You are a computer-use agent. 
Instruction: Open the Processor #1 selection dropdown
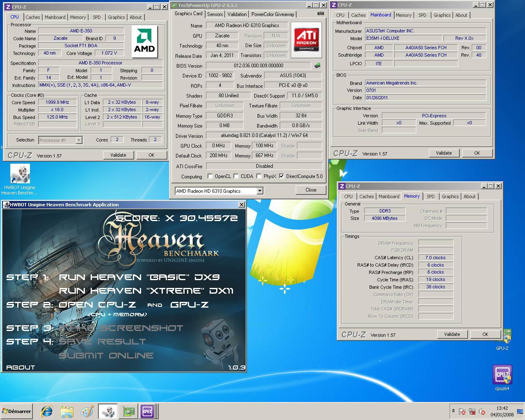coord(79,140)
